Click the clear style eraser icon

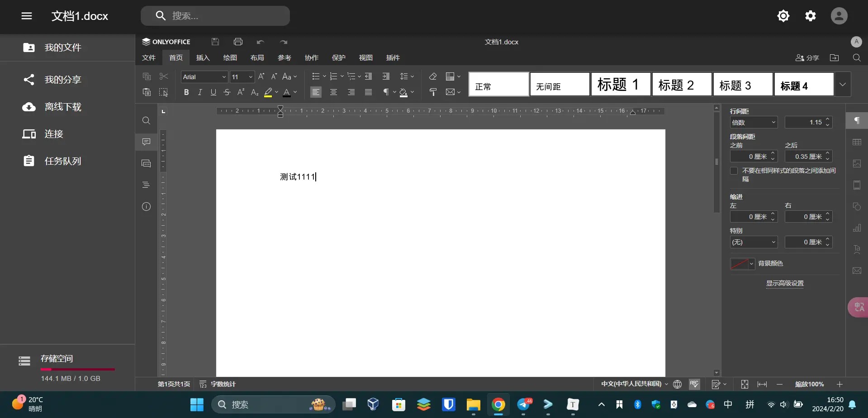tap(433, 76)
